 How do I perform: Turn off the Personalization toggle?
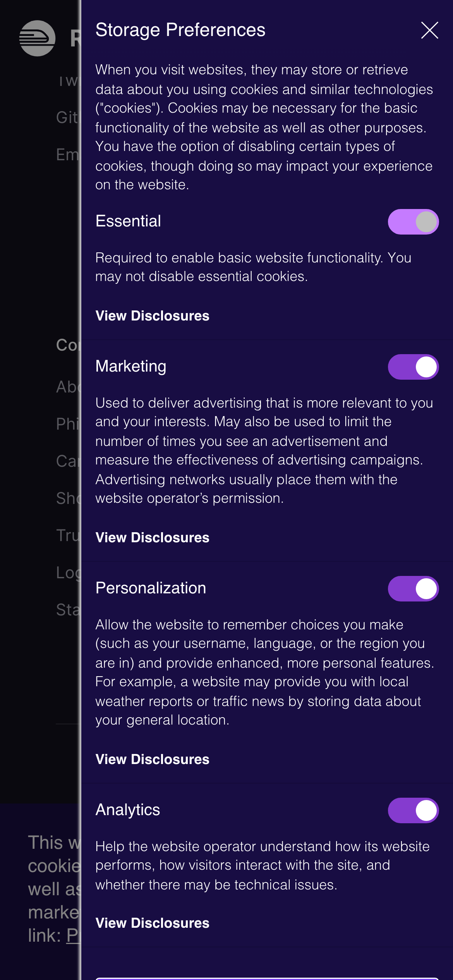coord(413,589)
